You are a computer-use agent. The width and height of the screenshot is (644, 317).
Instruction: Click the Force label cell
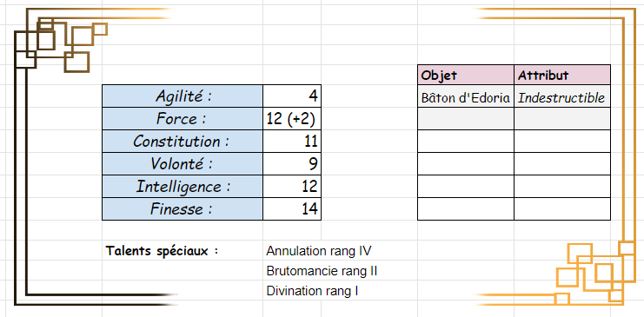(183, 119)
